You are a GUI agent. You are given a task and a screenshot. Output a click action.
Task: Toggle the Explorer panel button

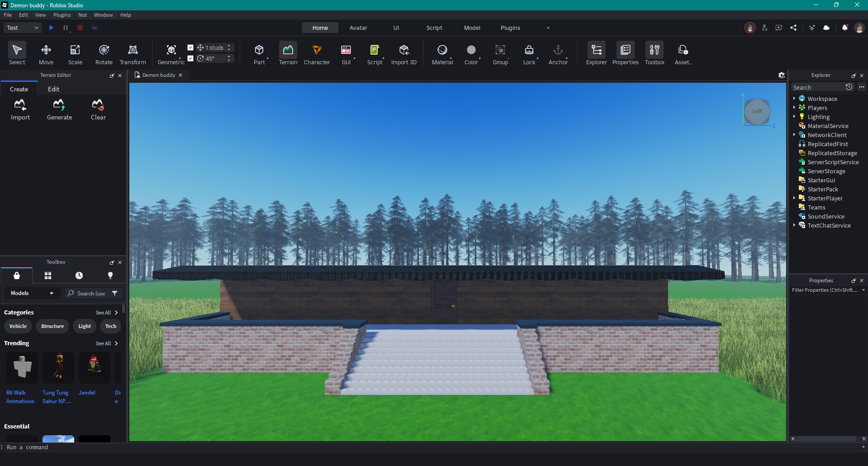point(596,54)
